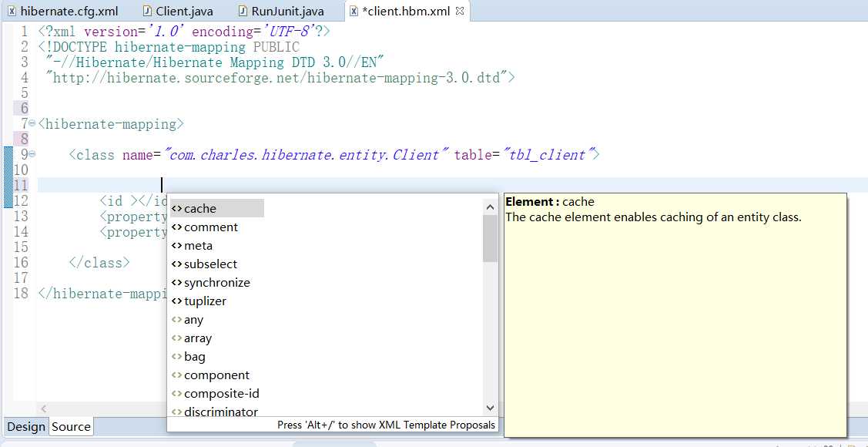Click the array element tag icon

click(x=176, y=338)
